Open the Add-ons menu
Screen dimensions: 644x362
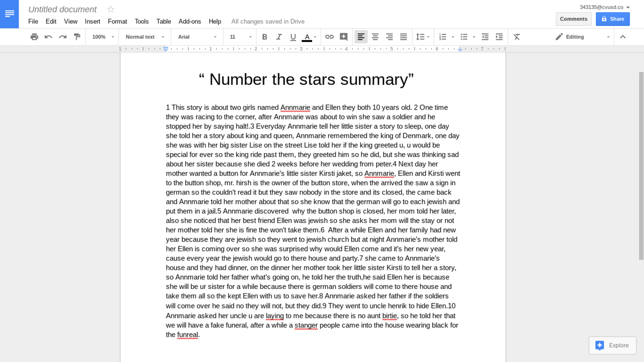[x=190, y=21]
